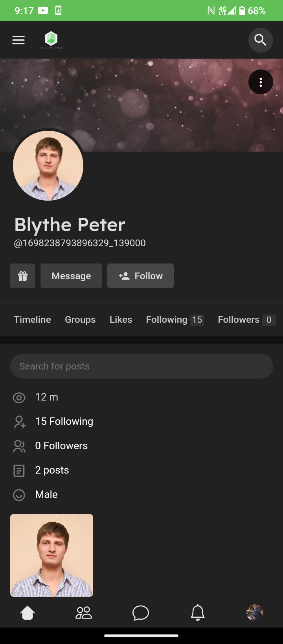Switch to the Timeline tab
The width and height of the screenshot is (283, 644).
33,320
